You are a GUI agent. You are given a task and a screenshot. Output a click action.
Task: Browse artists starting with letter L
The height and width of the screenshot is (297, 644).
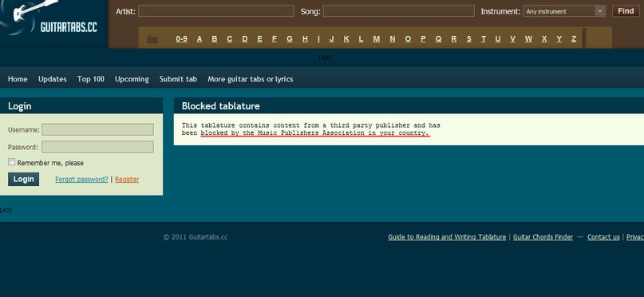[361, 39]
